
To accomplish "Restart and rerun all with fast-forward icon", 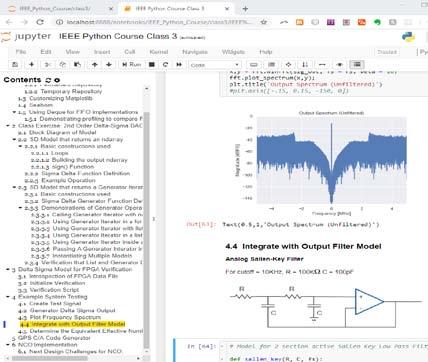I will (179, 64).
